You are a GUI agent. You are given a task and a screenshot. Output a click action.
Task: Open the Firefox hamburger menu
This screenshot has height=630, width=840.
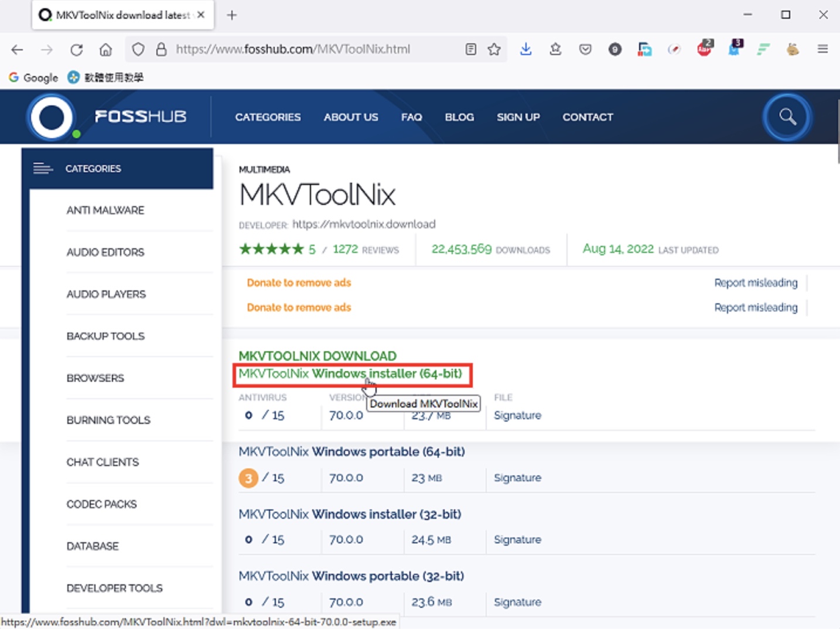click(x=822, y=50)
